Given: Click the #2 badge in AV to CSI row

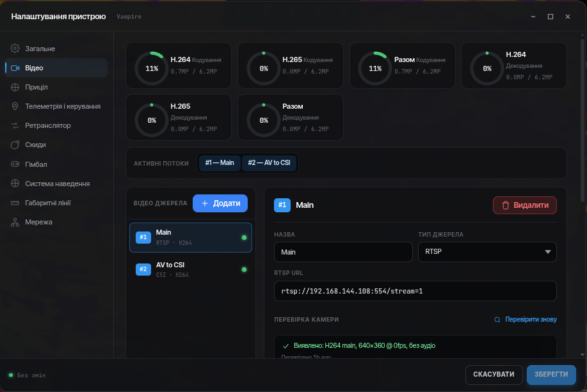Looking at the screenshot, I should (143, 269).
